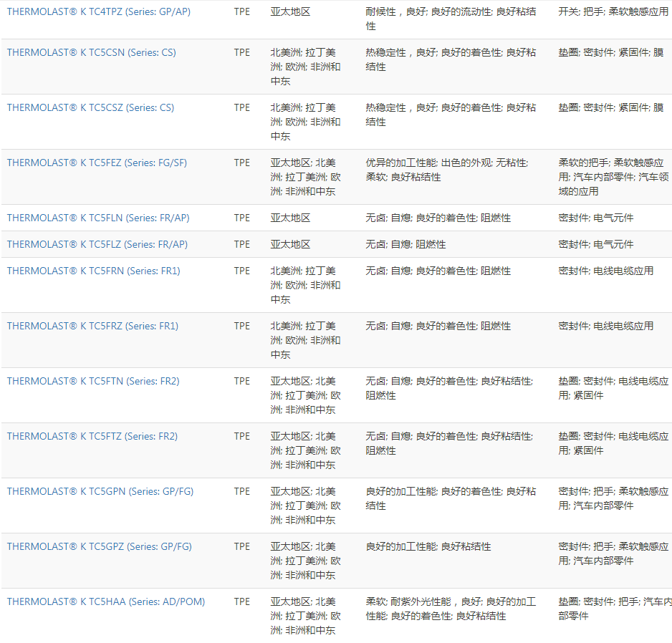Click applications text in TC5GPN row
The image size is (672, 643).
pyautogui.click(x=614, y=498)
